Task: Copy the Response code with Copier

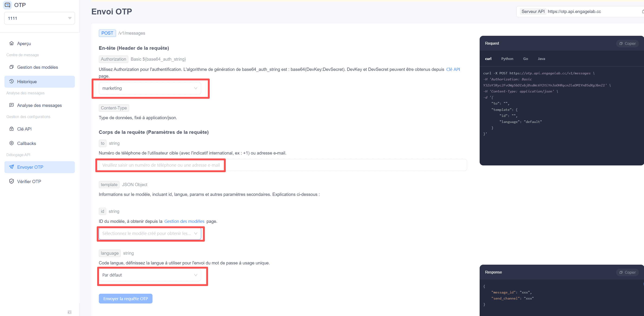Action: point(627,272)
